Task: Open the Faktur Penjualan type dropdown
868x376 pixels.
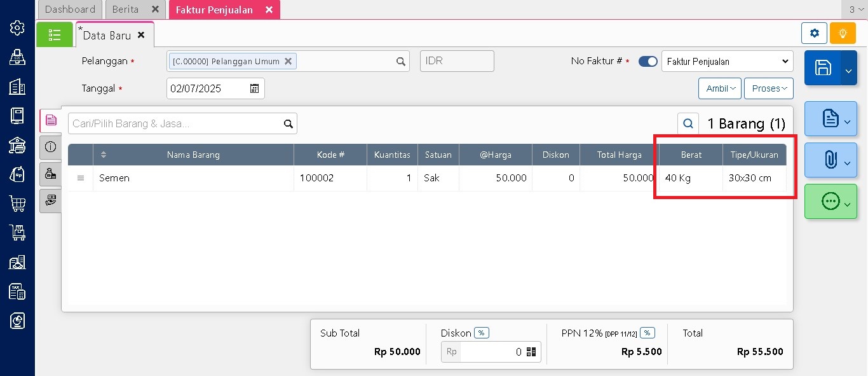Action: [x=727, y=62]
